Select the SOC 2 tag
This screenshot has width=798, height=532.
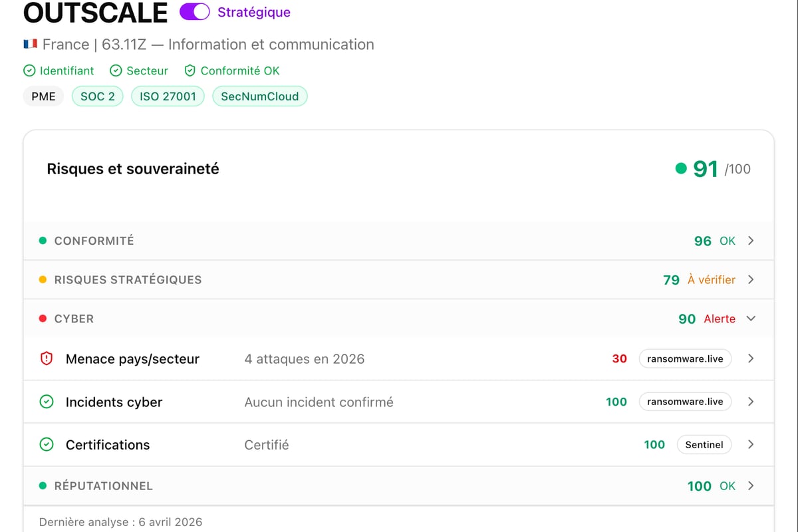click(98, 96)
